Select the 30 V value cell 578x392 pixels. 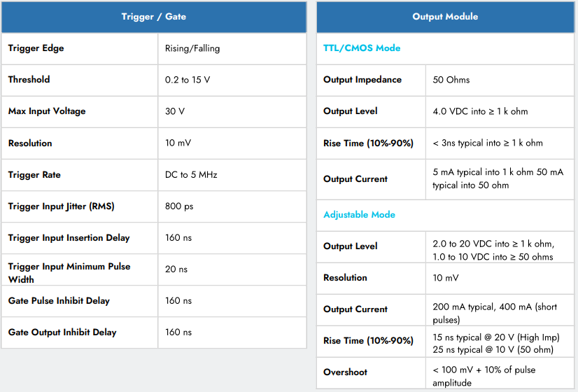click(175, 111)
